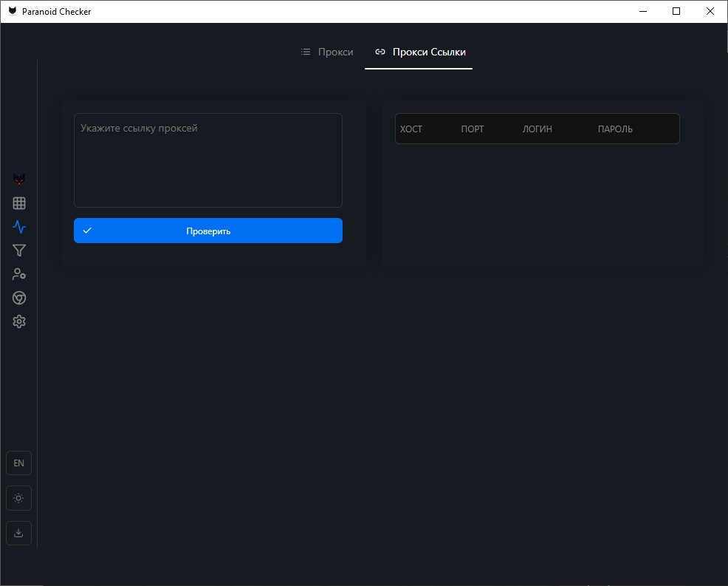Toggle light theme with the sun button

(x=18, y=498)
